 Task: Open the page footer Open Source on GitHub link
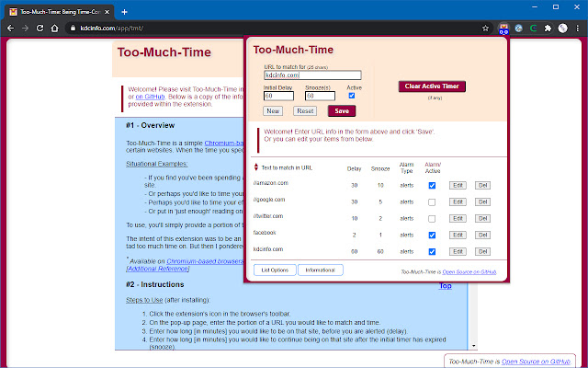[536, 362]
